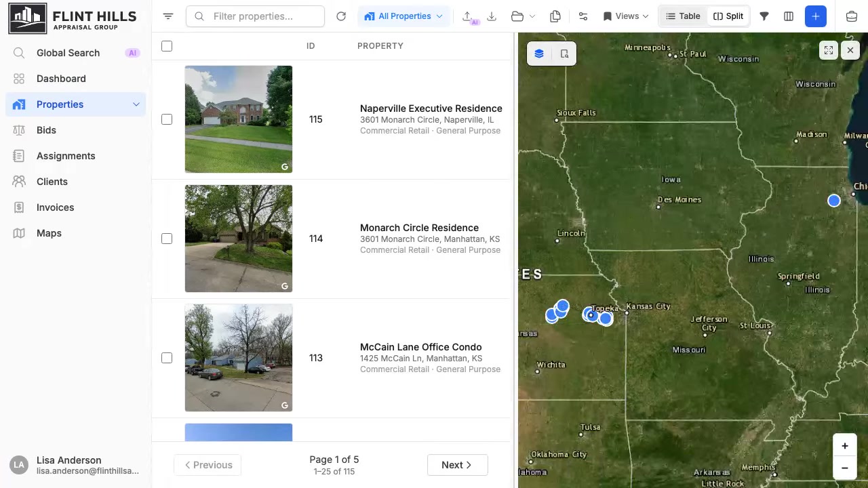Go to the Dashboard section
The width and height of the screenshot is (868, 488).
(x=76, y=79)
